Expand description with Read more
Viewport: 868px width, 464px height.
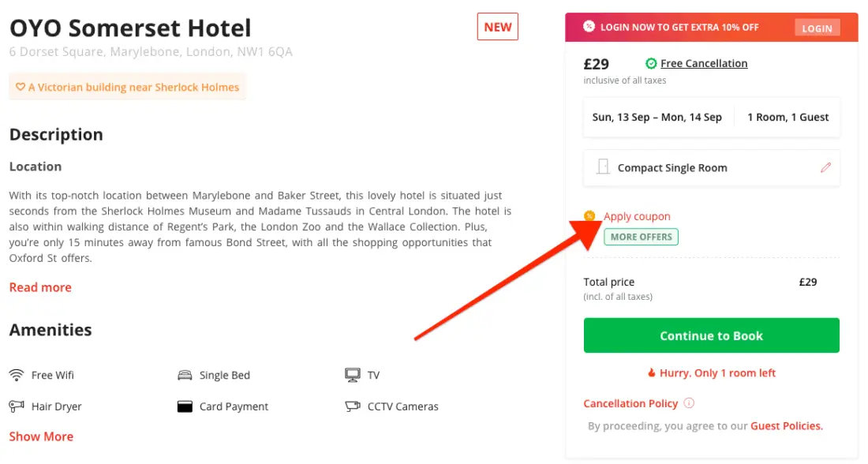click(40, 287)
